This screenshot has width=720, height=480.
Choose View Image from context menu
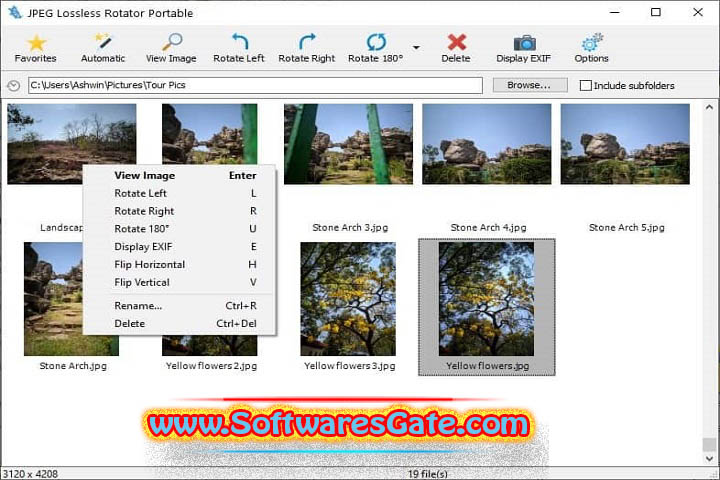pos(180,175)
